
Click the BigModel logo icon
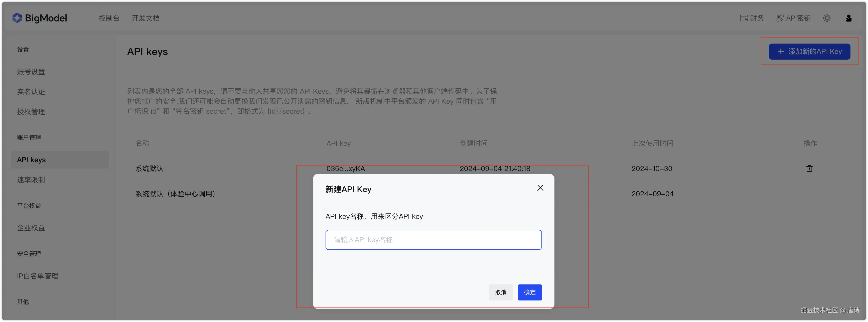click(17, 18)
